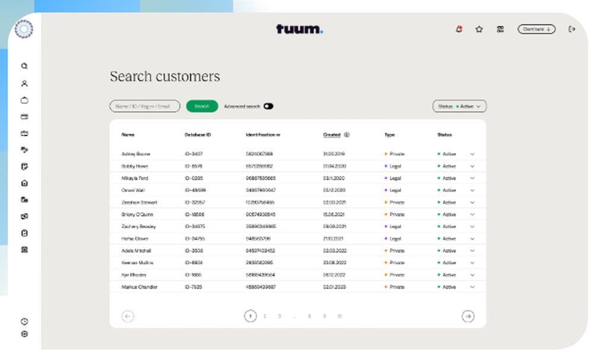This screenshot has width=594, height=364.
Task: Click the payments hand icon in the sidebar
Action: coord(24,150)
